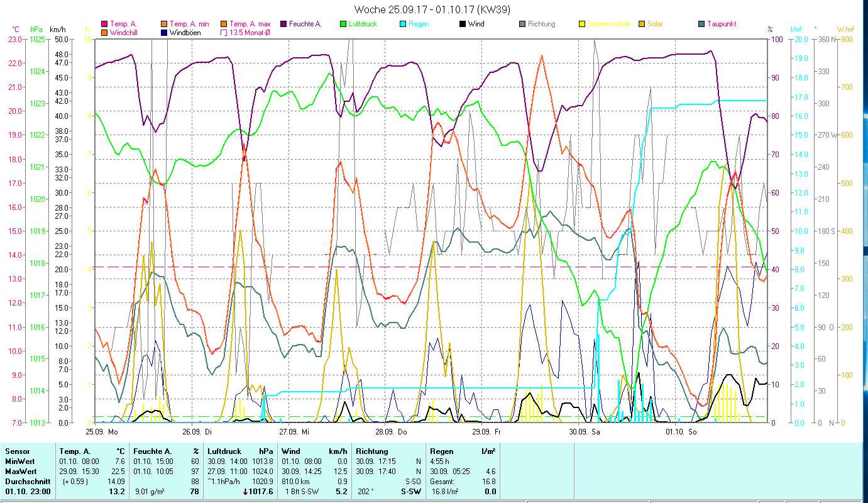868x503 pixels.
Task: Select the purple Feuchte A. legend swatch
Action: click(x=283, y=24)
